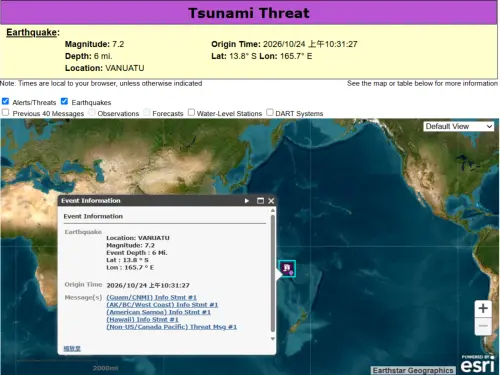The width and height of the screenshot is (500, 375).
Task: Select Depth: 6 mi. header text
Action: [x=89, y=56]
